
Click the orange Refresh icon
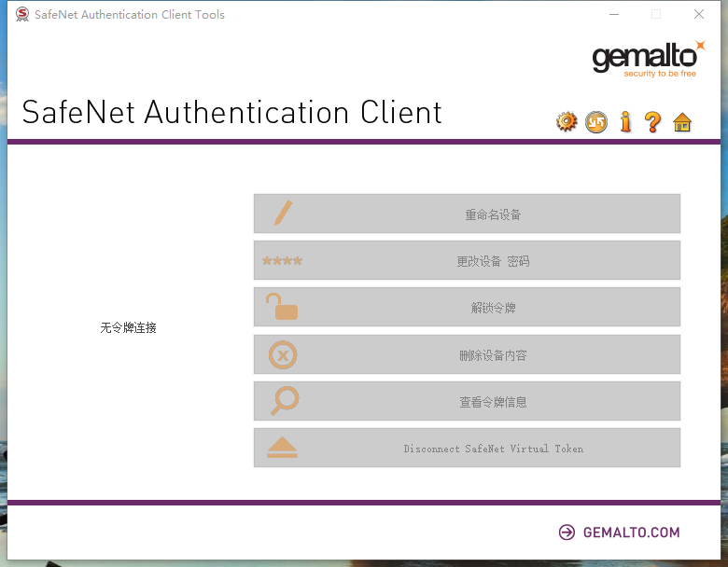point(596,122)
